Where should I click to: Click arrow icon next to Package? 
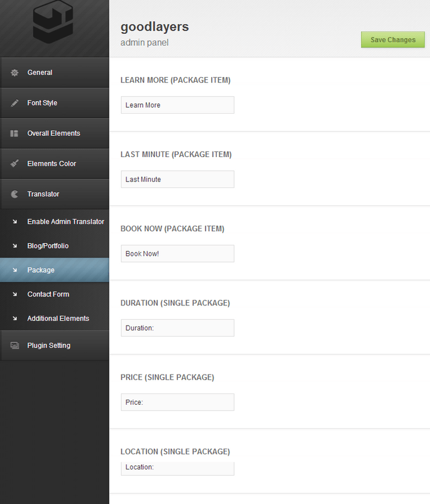click(15, 270)
